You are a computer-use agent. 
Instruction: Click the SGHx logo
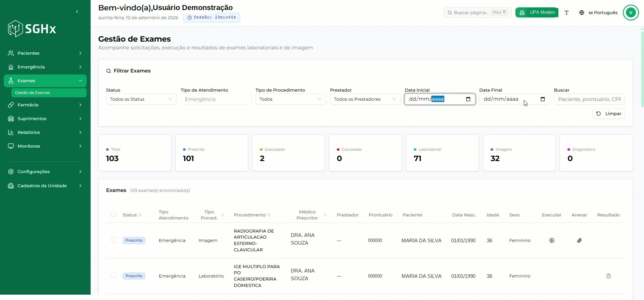pyautogui.click(x=32, y=29)
